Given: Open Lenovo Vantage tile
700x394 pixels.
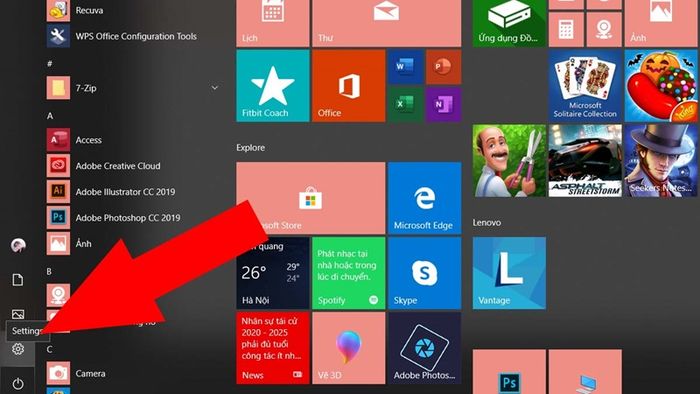Looking at the screenshot, I should click(x=509, y=273).
